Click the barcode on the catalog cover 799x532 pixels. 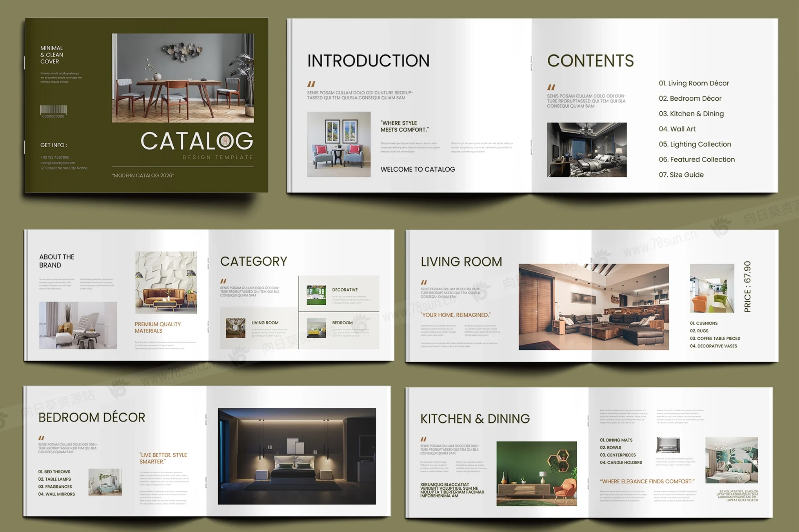[x=53, y=109]
